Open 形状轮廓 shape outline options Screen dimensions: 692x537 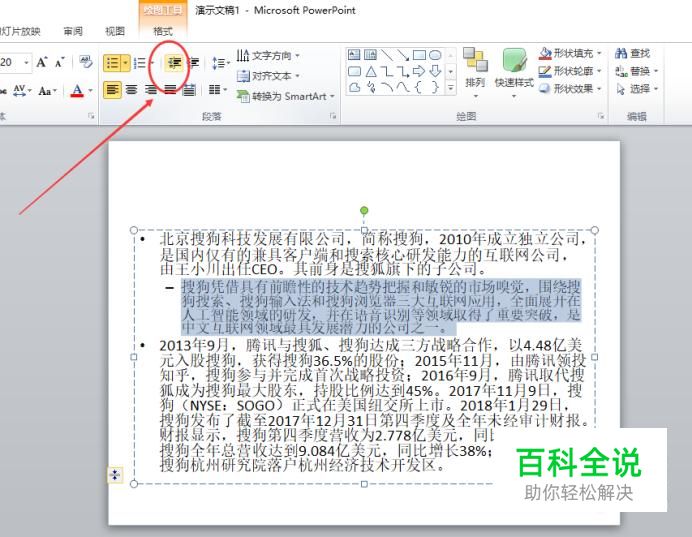570,71
